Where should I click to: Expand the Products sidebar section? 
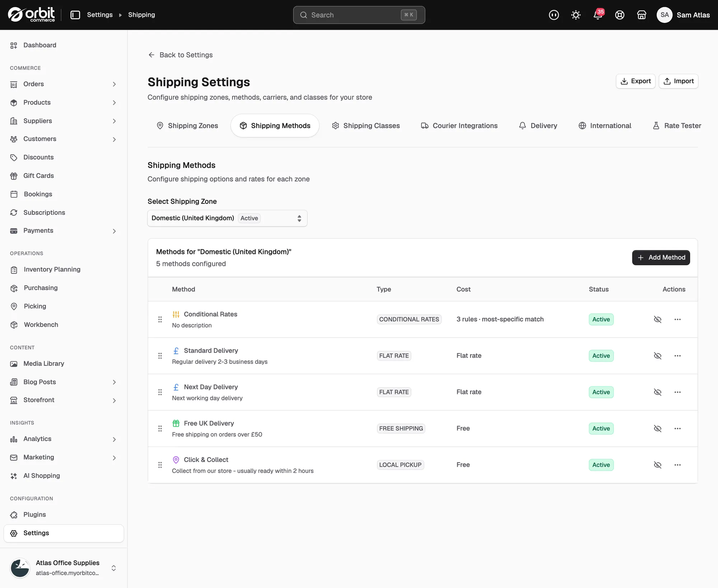tap(64, 103)
